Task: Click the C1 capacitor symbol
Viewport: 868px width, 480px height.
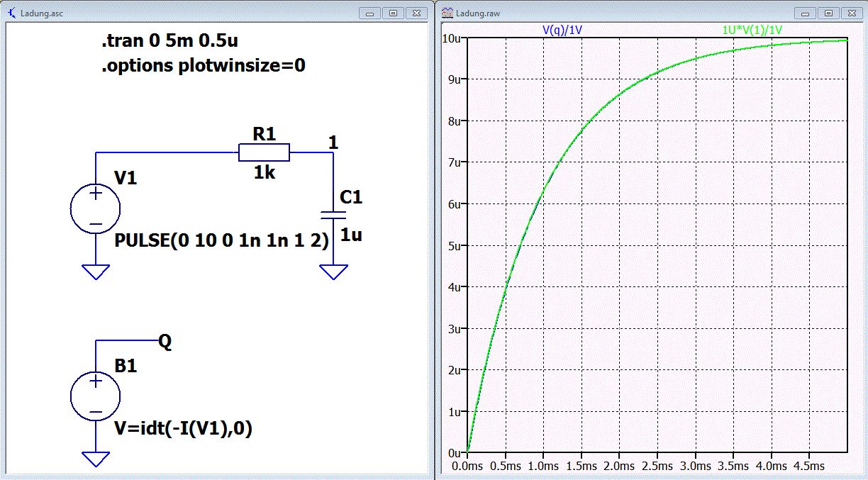Action: click(x=333, y=215)
